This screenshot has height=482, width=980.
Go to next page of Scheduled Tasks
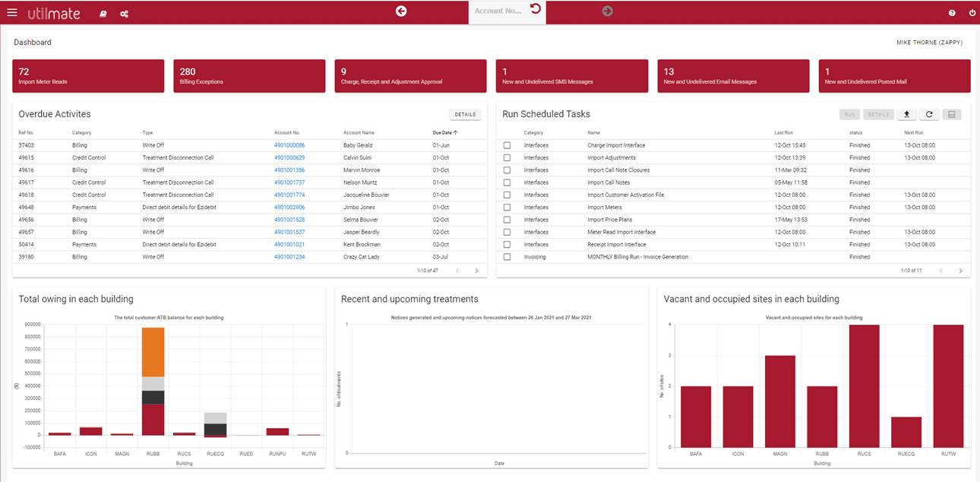(960, 271)
